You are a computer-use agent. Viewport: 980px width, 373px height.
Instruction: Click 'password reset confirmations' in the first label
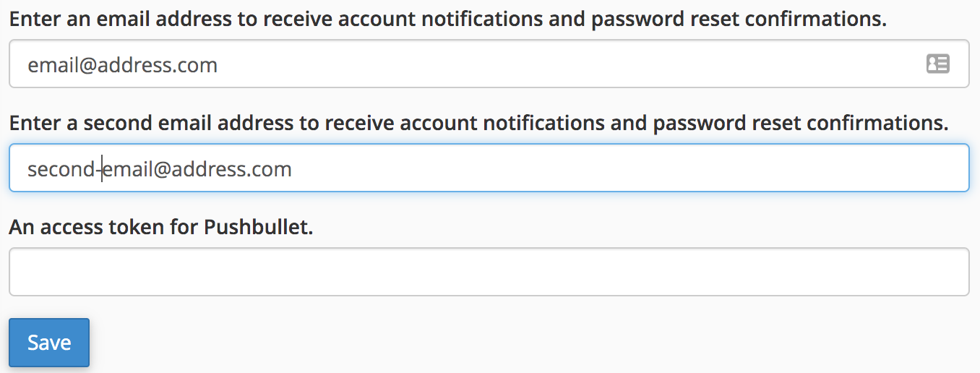point(739,20)
